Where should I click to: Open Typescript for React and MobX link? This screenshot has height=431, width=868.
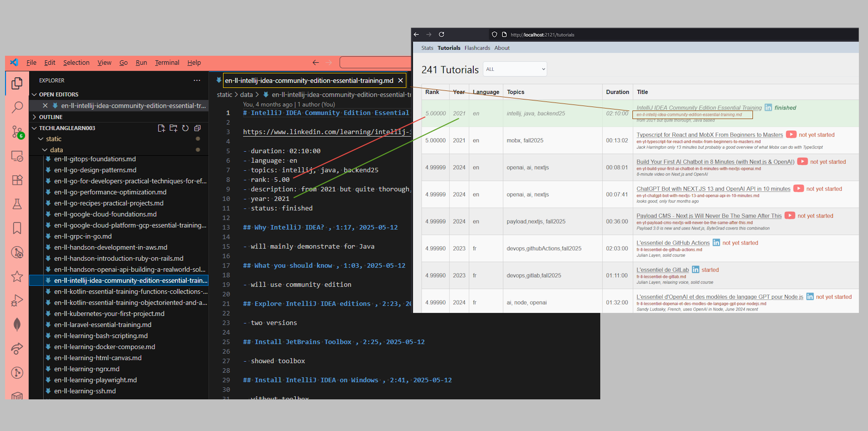click(x=709, y=135)
